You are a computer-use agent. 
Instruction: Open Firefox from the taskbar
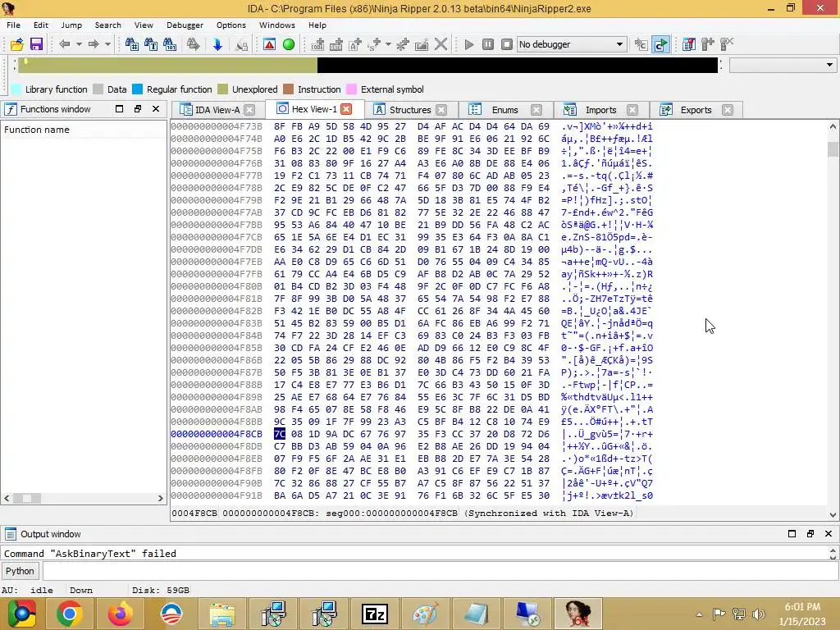[x=120, y=614]
